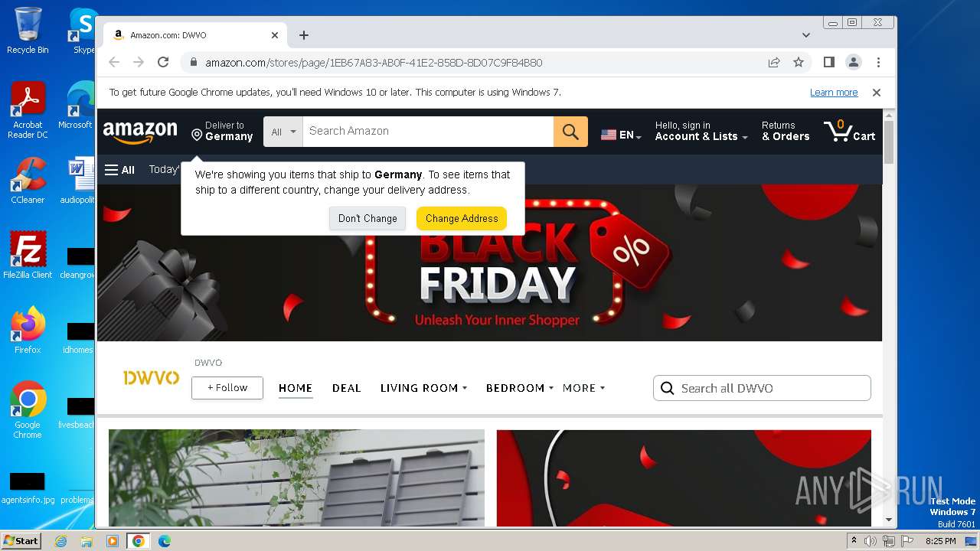The image size is (980, 551).
Task: Click the Black Friday banner
Action: pyautogui.click(x=489, y=262)
